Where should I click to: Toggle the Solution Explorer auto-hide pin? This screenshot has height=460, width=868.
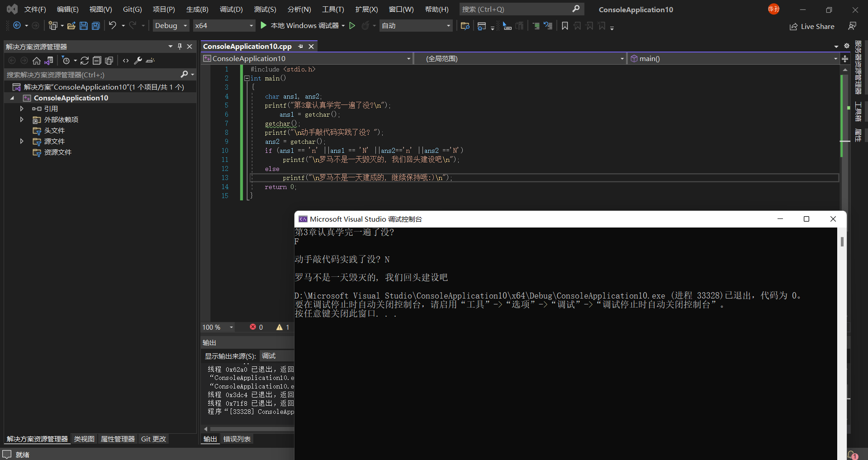click(180, 47)
